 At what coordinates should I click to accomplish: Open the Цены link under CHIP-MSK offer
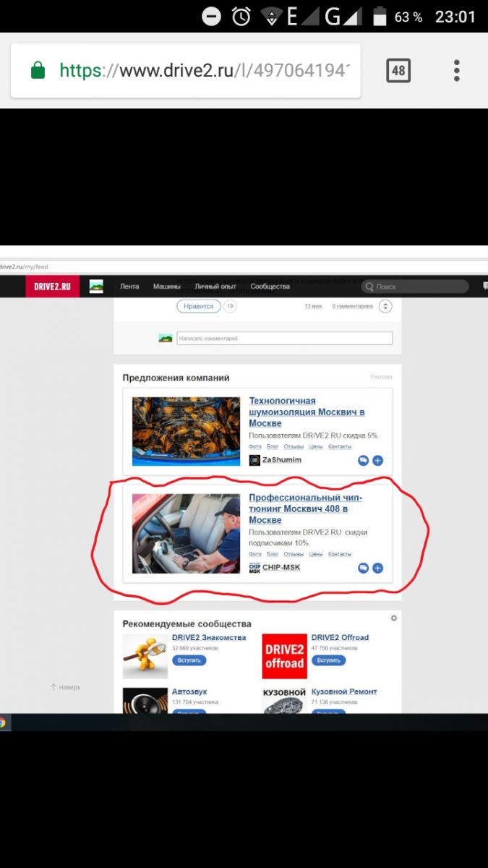click(316, 555)
